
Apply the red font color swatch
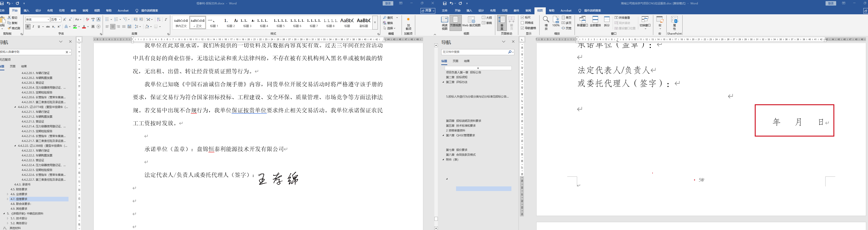tap(84, 27)
